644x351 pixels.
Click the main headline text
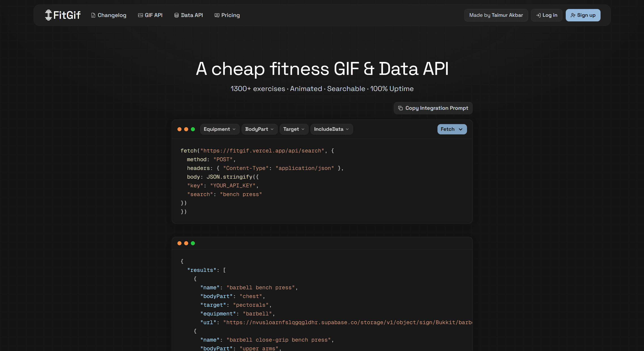[x=322, y=69]
